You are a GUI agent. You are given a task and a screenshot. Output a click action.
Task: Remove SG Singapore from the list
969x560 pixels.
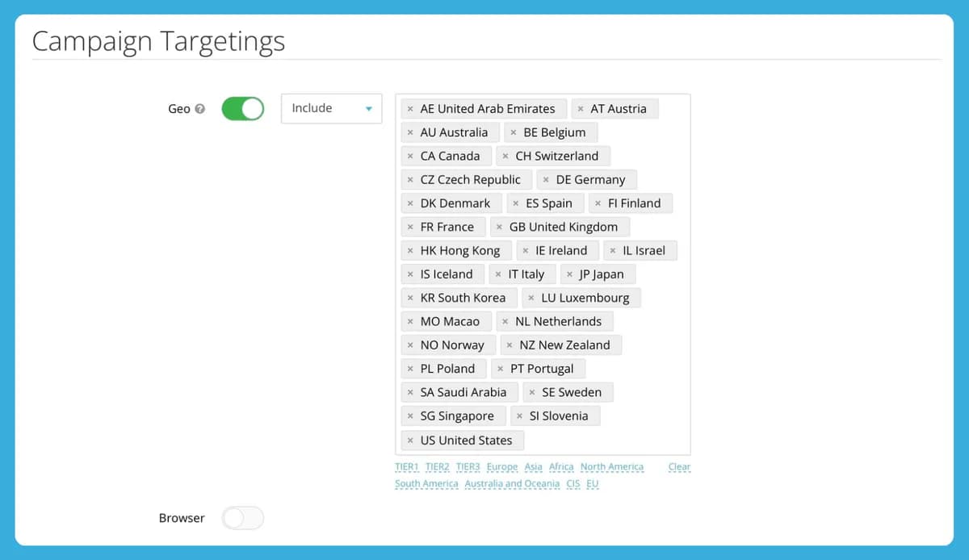[x=410, y=416]
